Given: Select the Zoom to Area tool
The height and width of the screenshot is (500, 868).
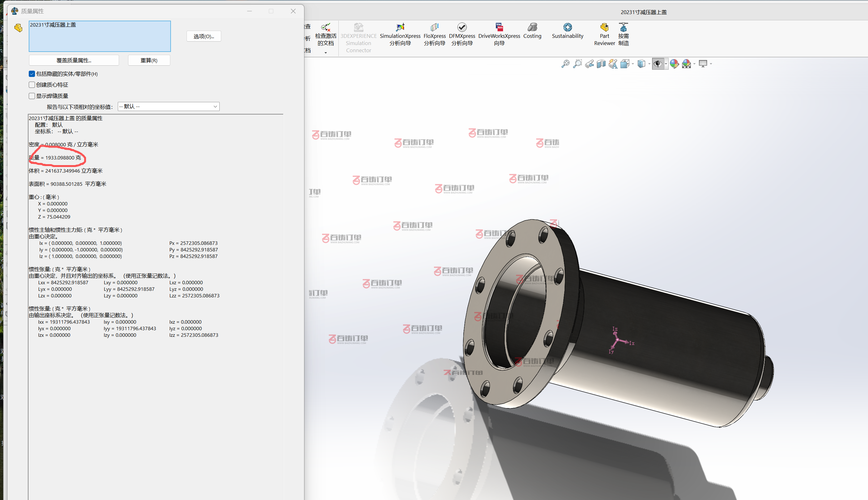Looking at the screenshot, I should pyautogui.click(x=577, y=63).
